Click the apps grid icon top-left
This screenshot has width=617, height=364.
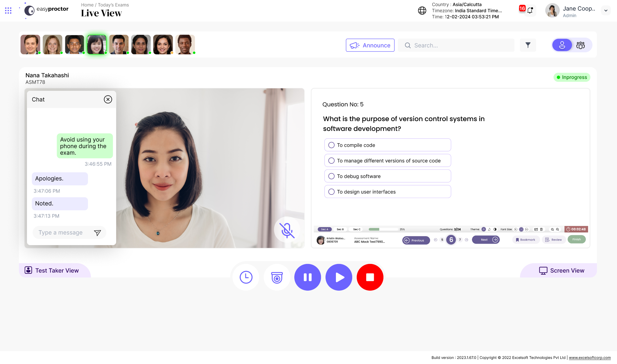click(8, 11)
